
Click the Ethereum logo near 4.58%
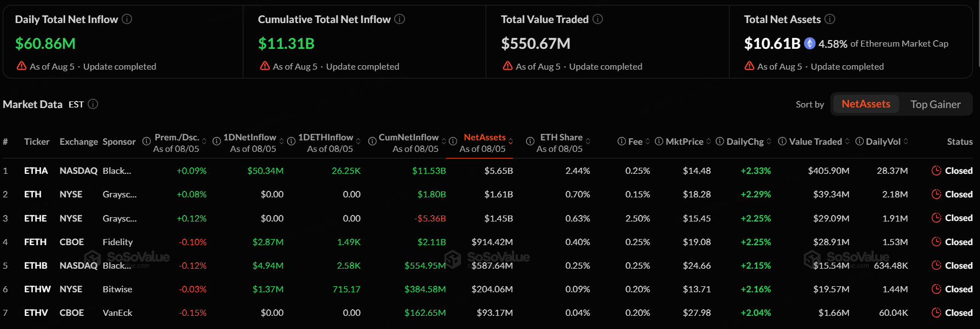tap(810, 43)
